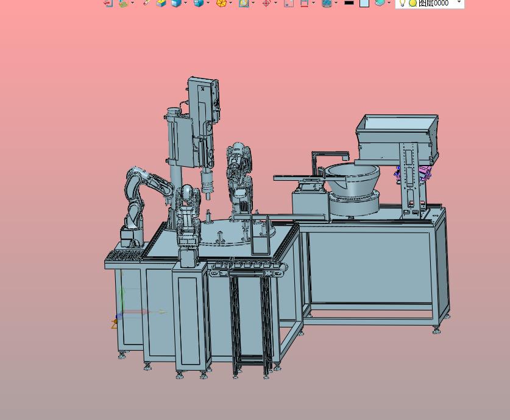510x420 pixels.
Task: Click the yellow and blue cube icon
Action: point(161,3)
